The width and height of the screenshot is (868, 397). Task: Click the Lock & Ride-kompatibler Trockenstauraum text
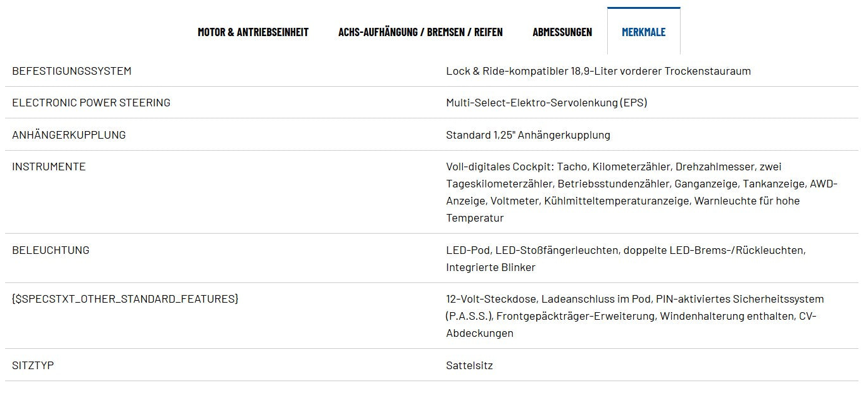point(598,71)
